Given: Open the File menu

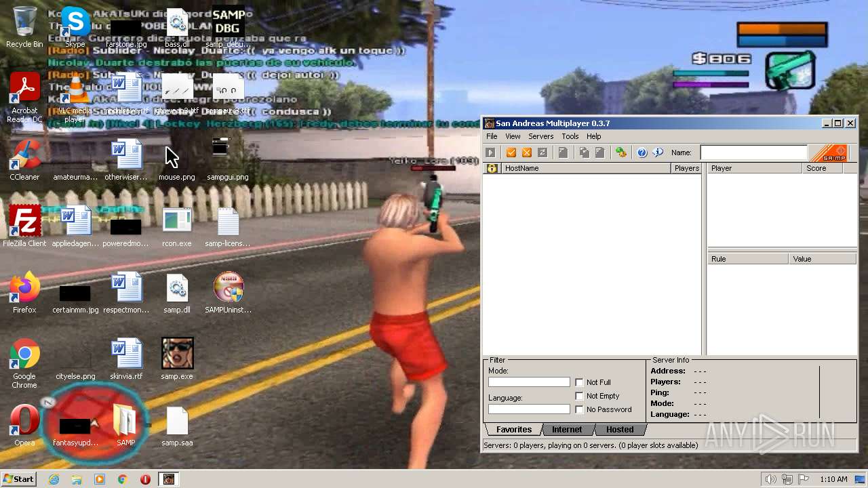Looking at the screenshot, I should [492, 136].
